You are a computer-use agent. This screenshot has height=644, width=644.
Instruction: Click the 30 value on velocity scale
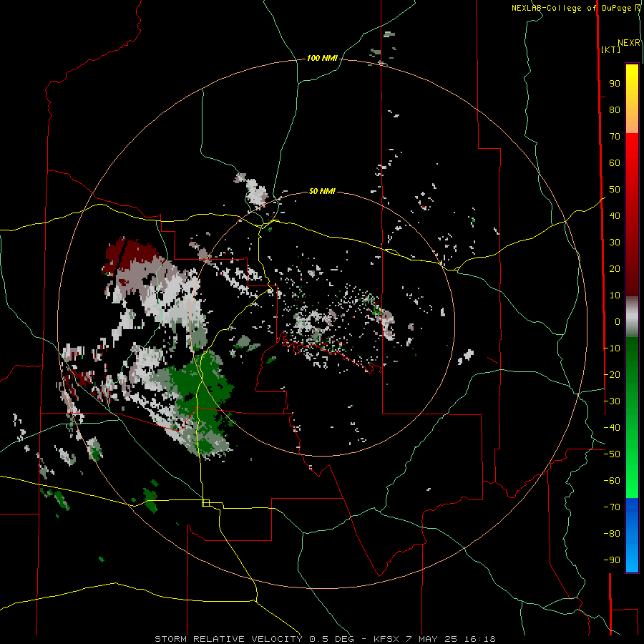pos(615,243)
